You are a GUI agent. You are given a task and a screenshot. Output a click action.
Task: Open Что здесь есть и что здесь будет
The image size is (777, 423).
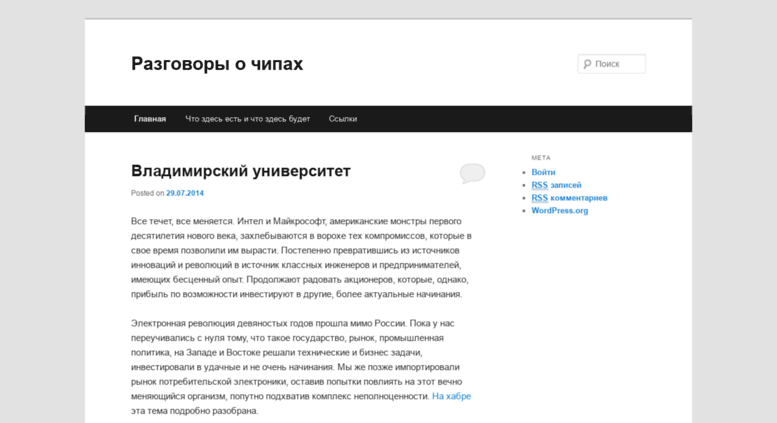247,119
